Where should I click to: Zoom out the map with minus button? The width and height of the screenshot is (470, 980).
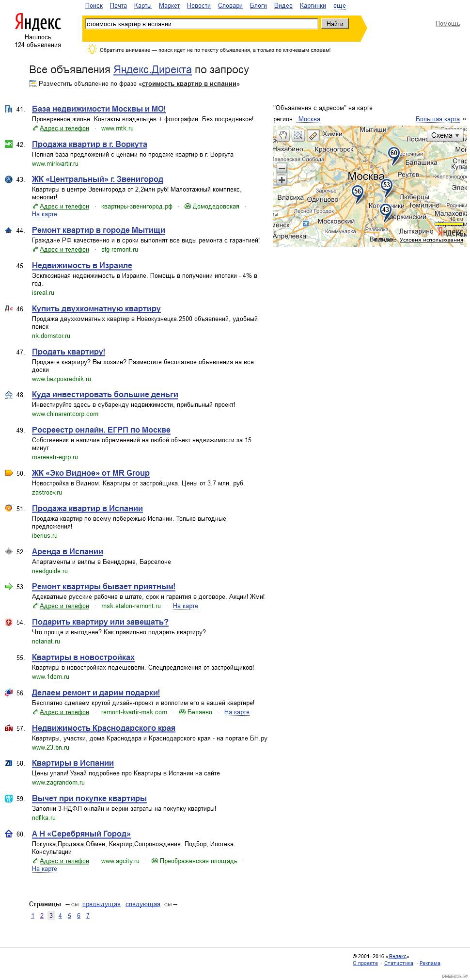[282, 168]
